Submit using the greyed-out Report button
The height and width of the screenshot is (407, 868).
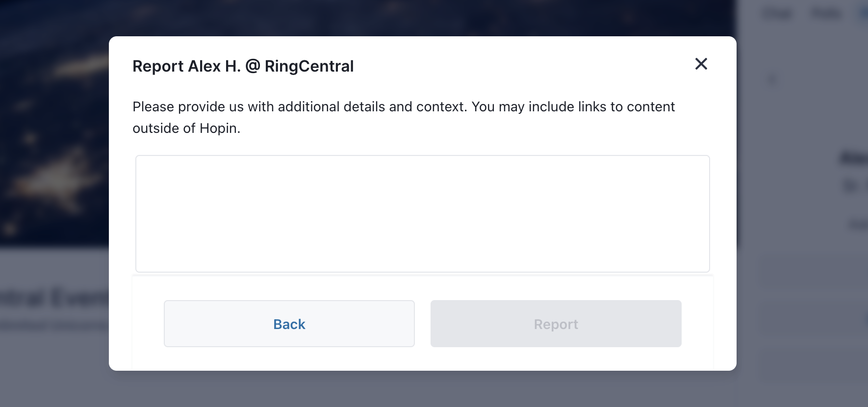coord(556,324)
